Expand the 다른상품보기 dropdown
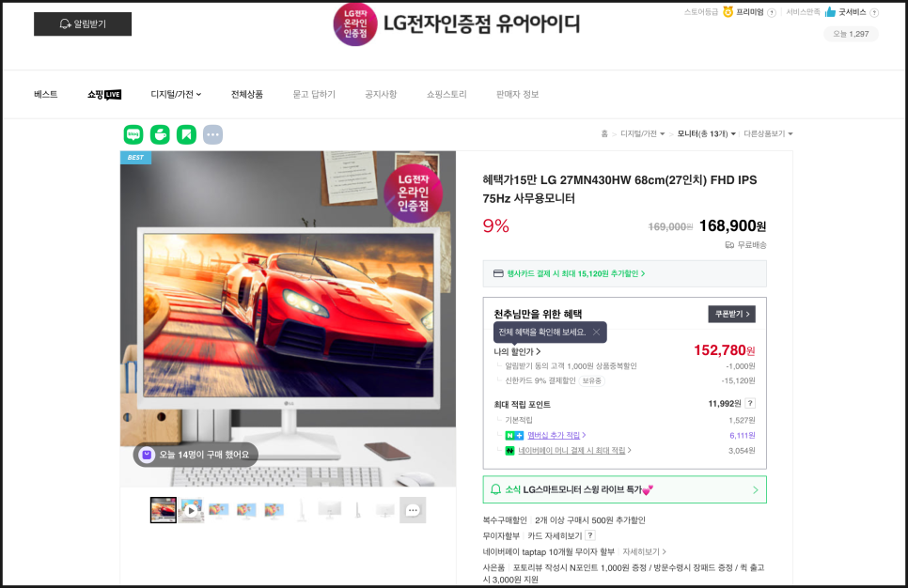This screenshot has width=908, height=588. pyautogui.click(x=768, y=133)
